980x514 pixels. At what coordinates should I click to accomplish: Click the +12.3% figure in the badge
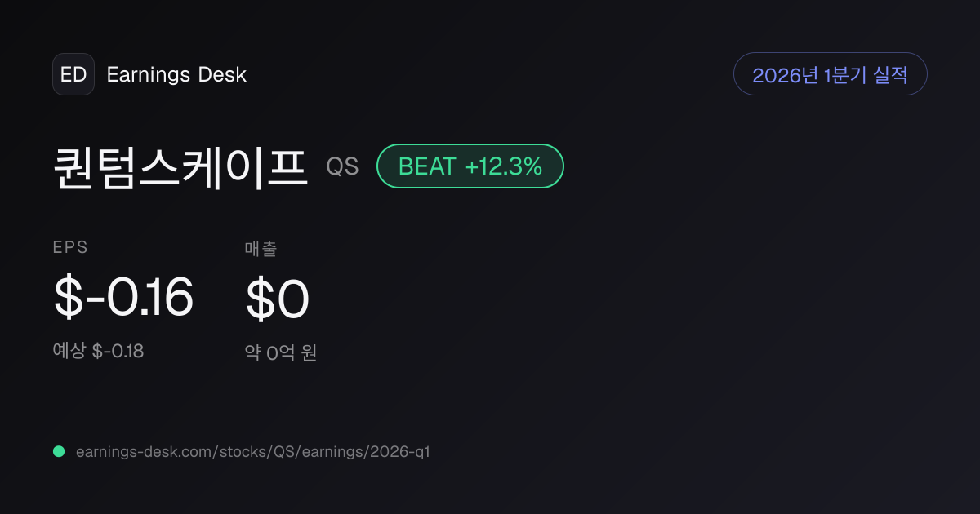pyautogui.click(x=504, y=166)
